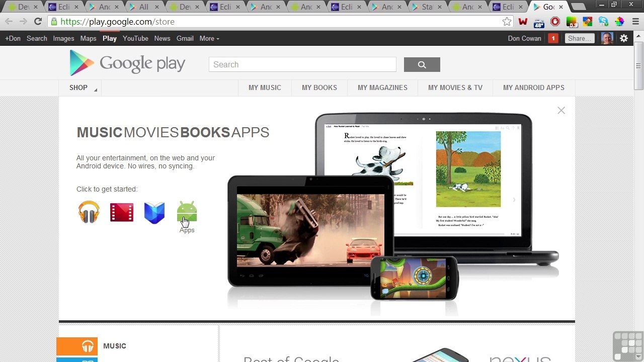Screen dimensions: 644x362
Task: Click the address bar URL
Action: click(x=117, y=22)
